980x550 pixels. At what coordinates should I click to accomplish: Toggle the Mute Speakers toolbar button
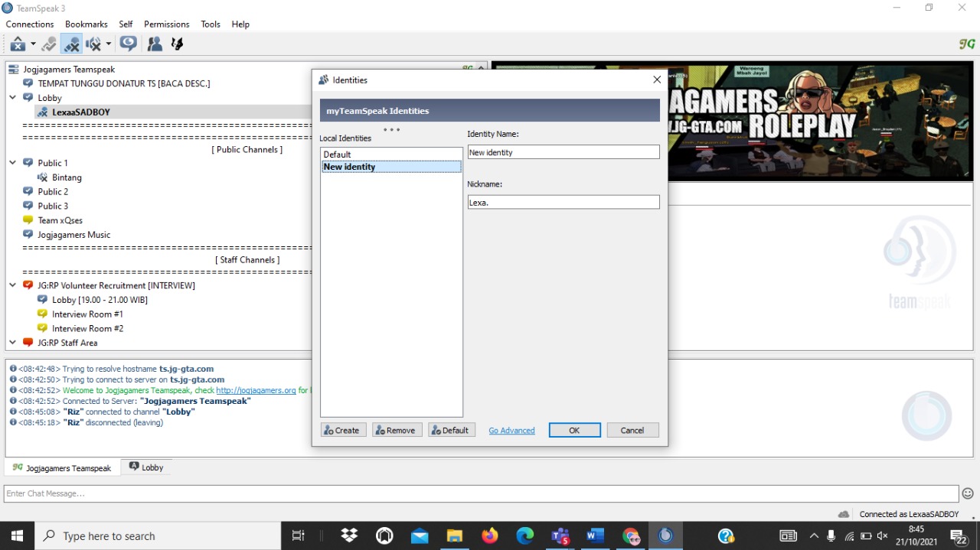pyautogui.click(x=93, y=44)
